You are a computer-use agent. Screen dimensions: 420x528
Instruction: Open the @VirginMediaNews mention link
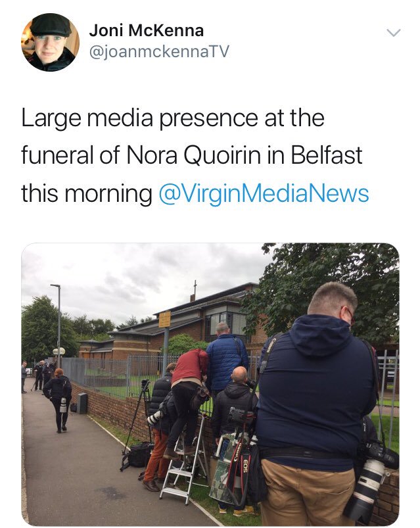tap(264, 194)
